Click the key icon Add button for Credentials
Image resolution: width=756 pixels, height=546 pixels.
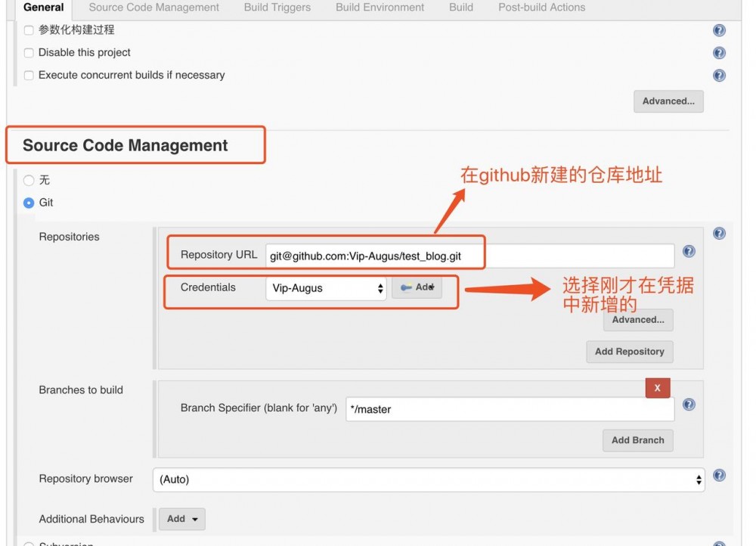point(417,287)
